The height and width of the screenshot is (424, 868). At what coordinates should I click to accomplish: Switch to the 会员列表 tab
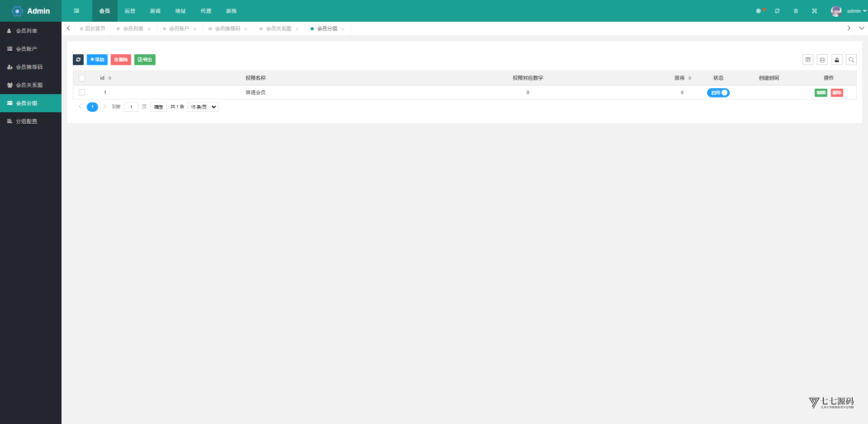(132, 28)
